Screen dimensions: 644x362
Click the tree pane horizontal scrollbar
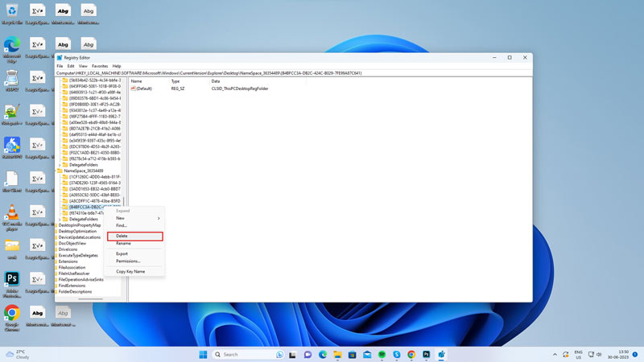tap(90, 298)
